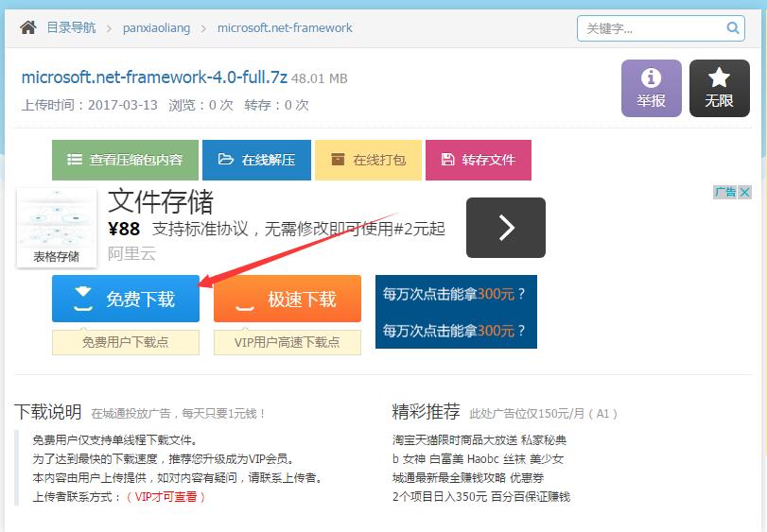Screen dimensions: 767x532
Task: Open the b 女神 白富美 Haobc recommendation link
Action: pos(478,458)
